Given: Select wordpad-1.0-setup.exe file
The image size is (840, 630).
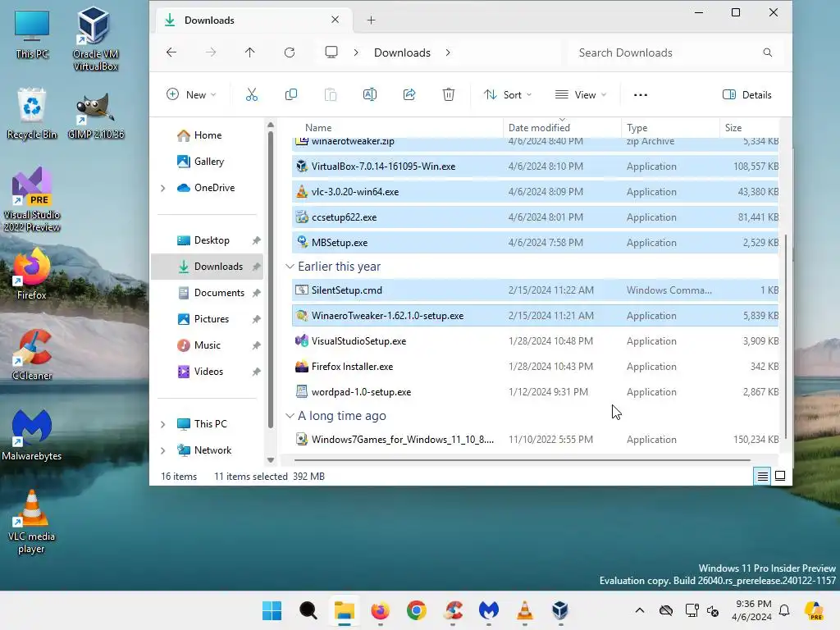Looking at the screenshot, I should coord(535,391).
